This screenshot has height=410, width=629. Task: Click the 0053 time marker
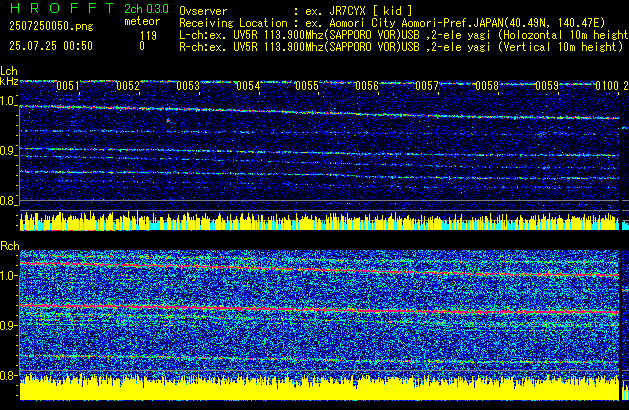(x=188, y=86)
